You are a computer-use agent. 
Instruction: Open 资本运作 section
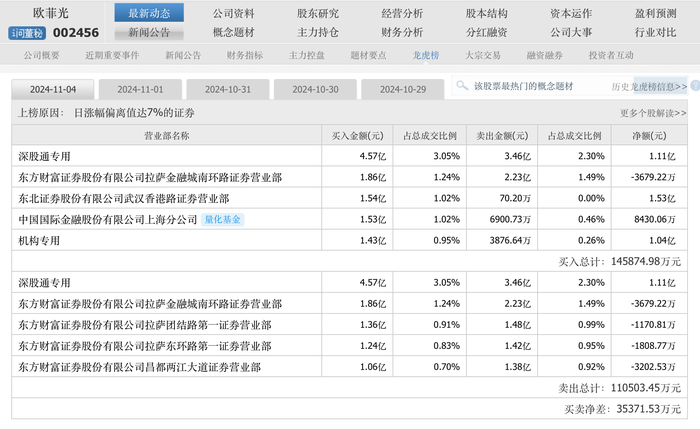pyautogui.click(x=571, y=13)
